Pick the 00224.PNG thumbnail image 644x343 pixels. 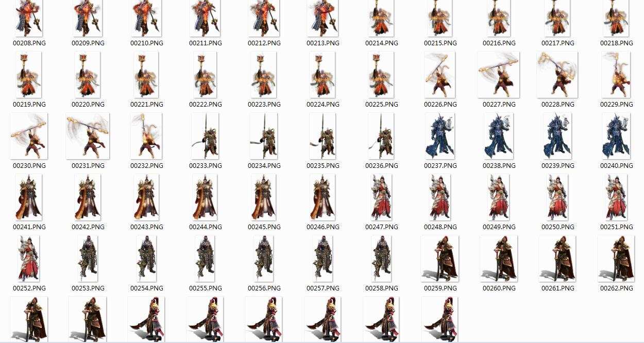(x=323, y=75)
